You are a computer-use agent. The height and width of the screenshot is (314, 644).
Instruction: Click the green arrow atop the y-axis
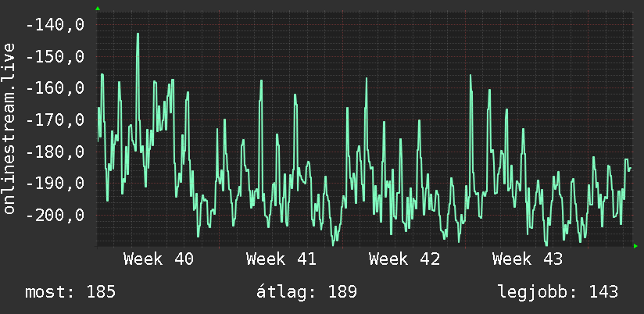98,9
